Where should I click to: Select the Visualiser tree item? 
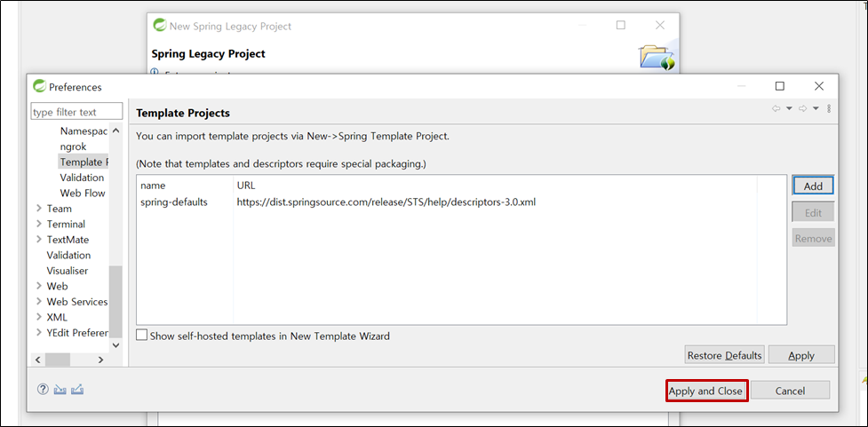(68, 271)
